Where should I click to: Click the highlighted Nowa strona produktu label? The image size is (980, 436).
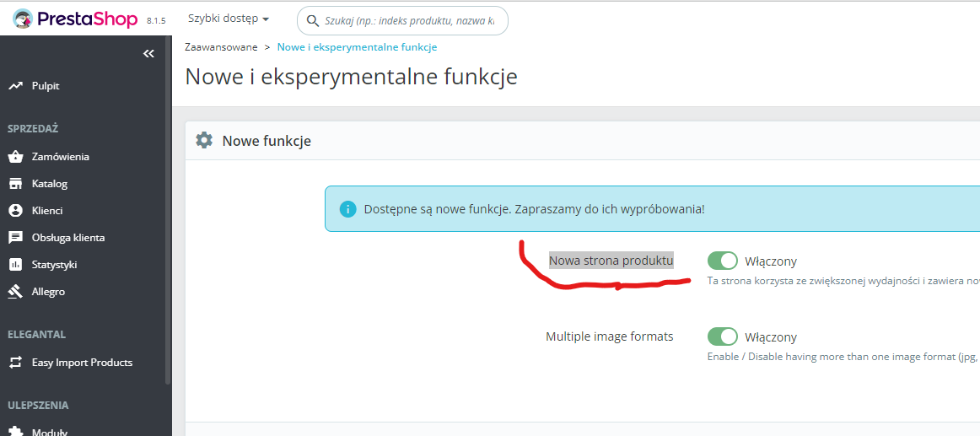click(611, 261)
